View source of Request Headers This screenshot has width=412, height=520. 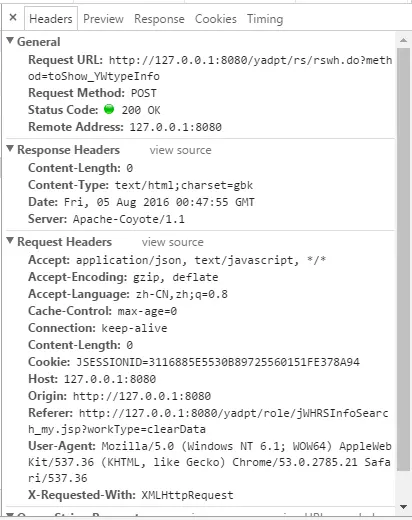click(172, 242)
